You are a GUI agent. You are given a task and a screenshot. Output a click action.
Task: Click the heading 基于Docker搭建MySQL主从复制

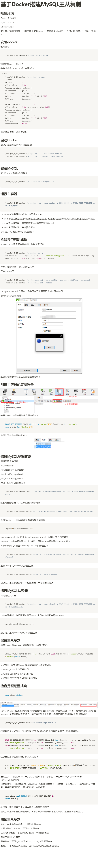41,4
